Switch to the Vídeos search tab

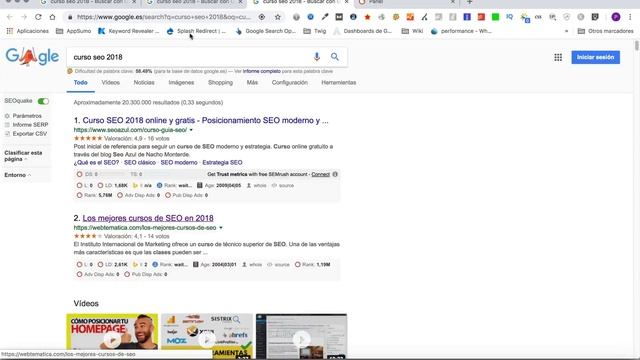111,82
